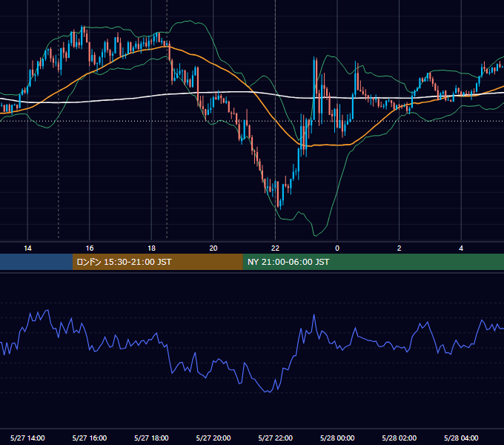Select the 16 hour label on price chart axis
Viewport: 504px width, 445px height.
click(90, 248)
